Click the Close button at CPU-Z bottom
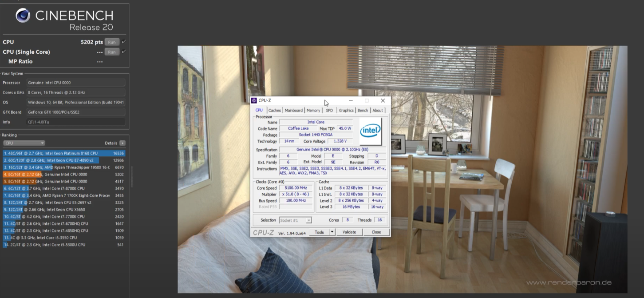 [376, 232]
